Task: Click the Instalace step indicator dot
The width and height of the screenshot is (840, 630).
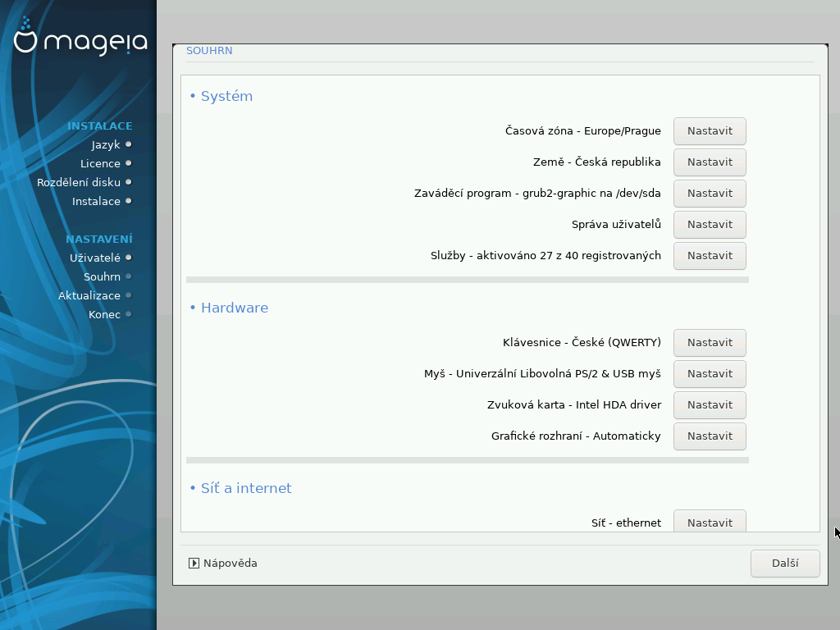Action: pyautogui.click(x=129, y=201)
